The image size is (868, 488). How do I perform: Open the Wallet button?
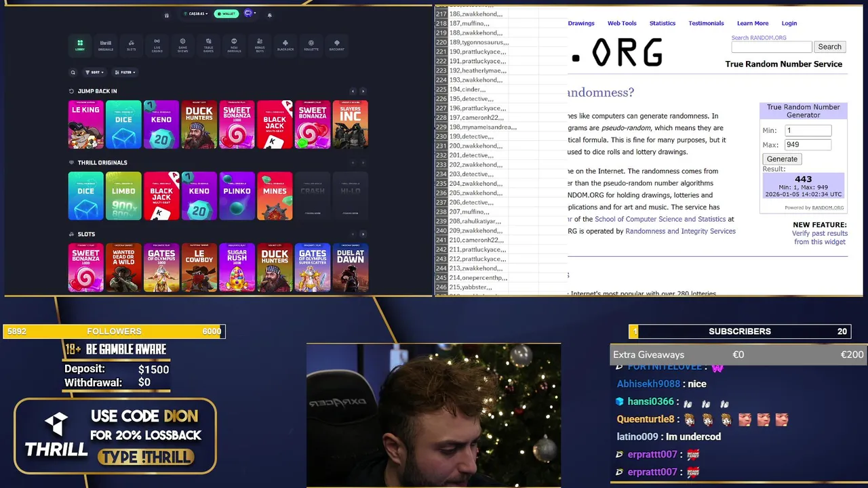click(x=226, y=14)
